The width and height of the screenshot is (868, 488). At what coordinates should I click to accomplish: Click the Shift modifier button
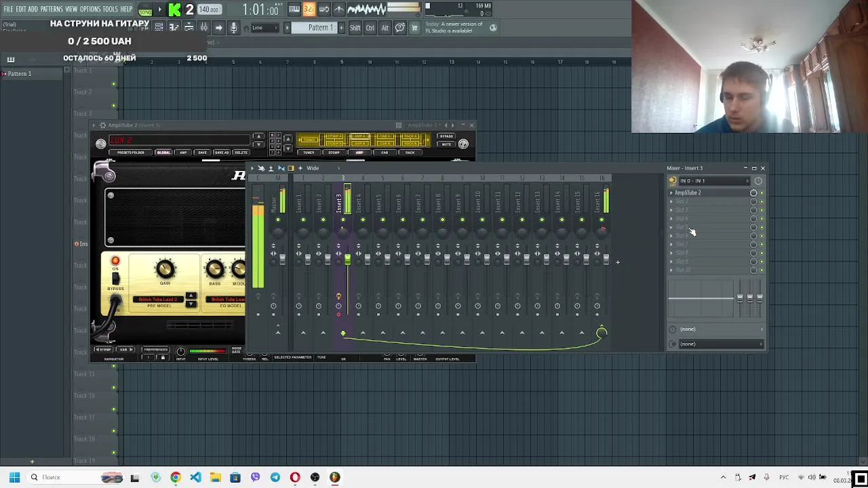coord(355,28)
